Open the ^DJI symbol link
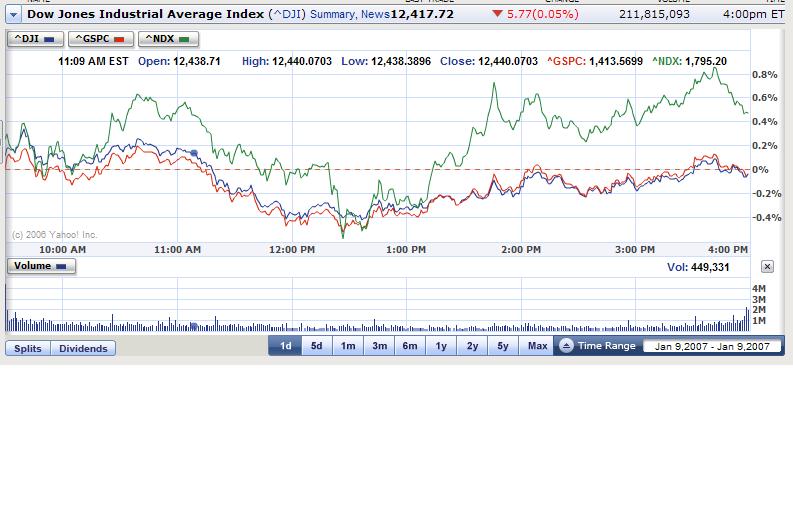The height and width of the screenshot is (511, 793). coord(287,14)
